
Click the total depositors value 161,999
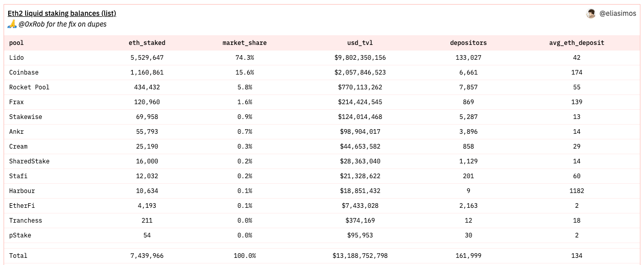click(x=468, y=256)
